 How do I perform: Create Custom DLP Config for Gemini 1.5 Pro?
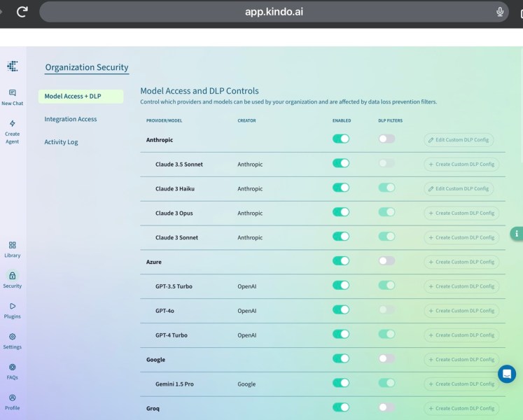[x=461, y=384]
